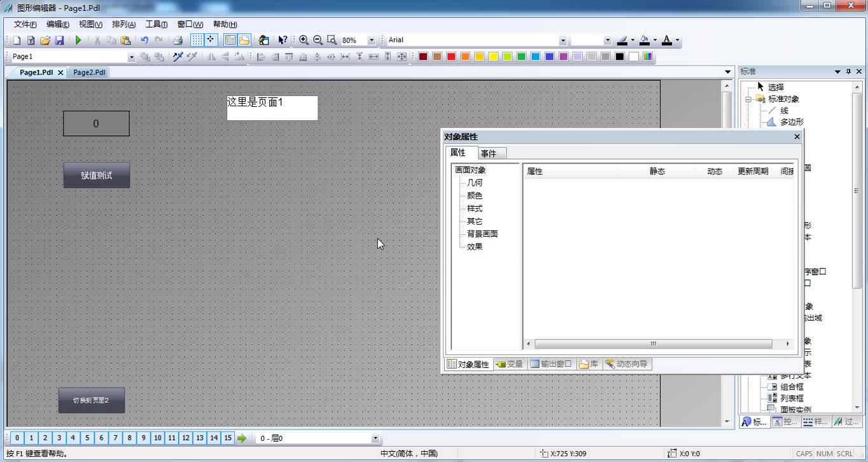Open the Page1 object selection dropdown

click(132, 57)
